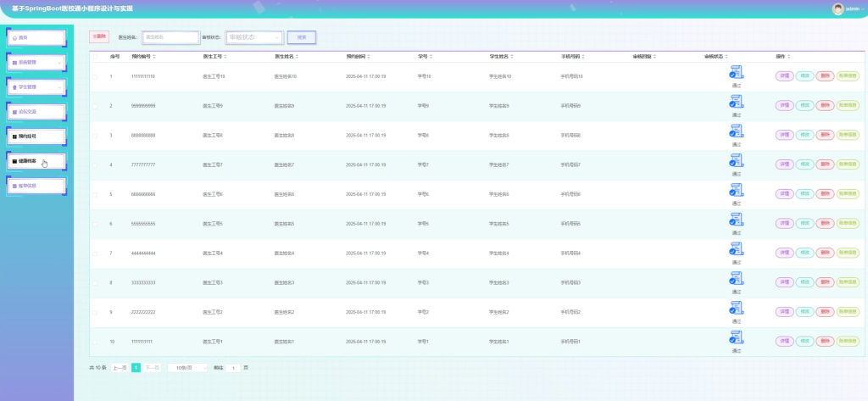Click 详情 for the 医生姓名5 row

(x=784, y=223)
